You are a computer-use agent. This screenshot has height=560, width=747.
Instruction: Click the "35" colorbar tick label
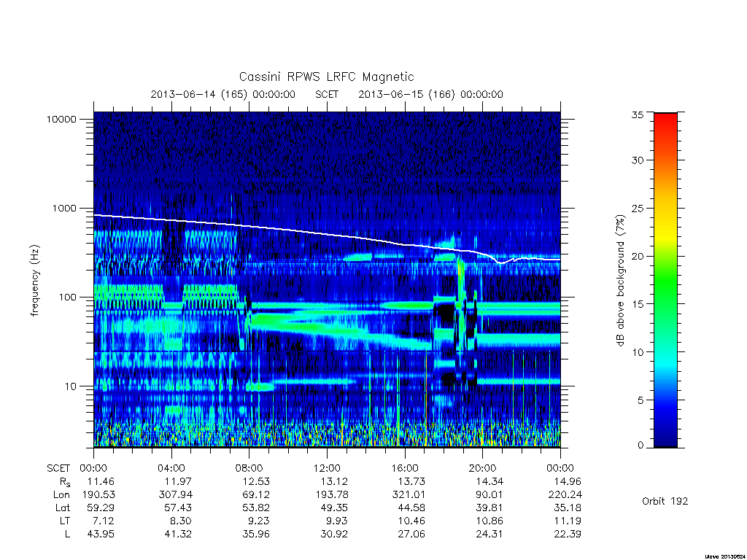pyautogui.click(x=638, y=114)
